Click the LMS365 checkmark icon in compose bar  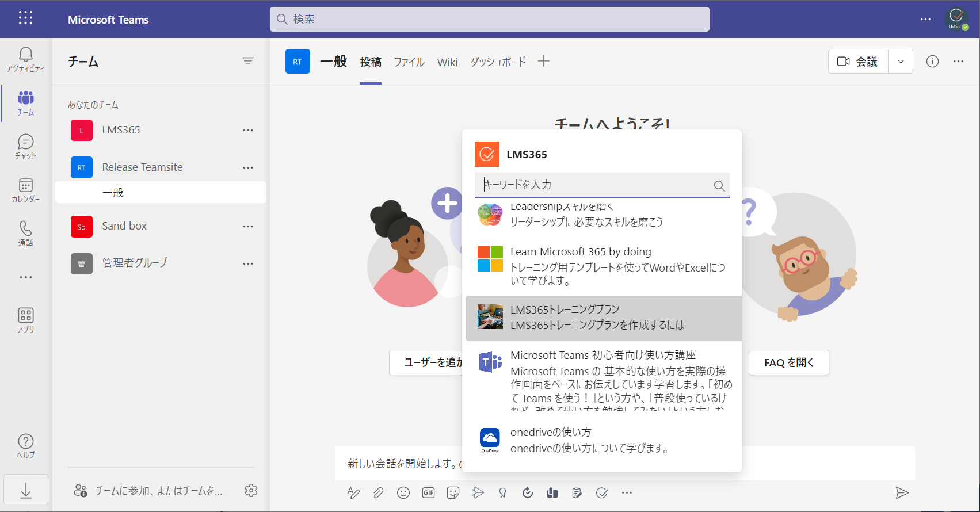[602, 492]
